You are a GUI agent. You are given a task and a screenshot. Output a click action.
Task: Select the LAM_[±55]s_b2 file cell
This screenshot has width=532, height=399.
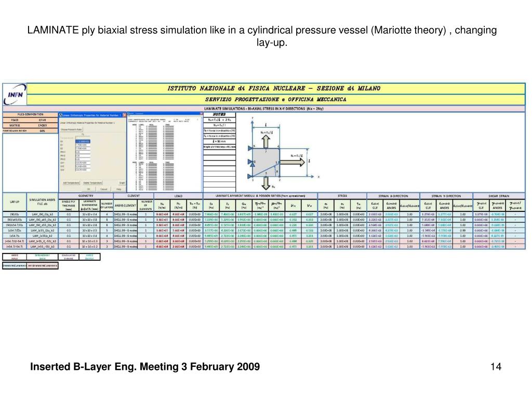[x=43, y=236]
